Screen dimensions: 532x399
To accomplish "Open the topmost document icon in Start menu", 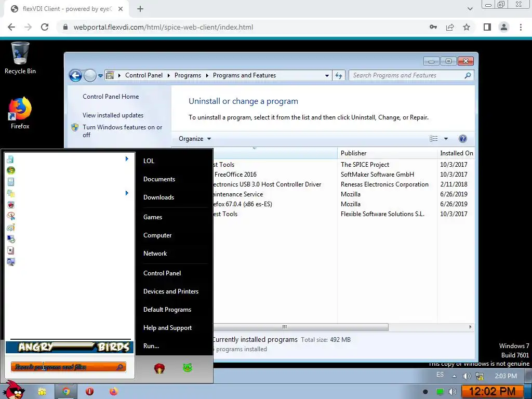I will (10, 159).
